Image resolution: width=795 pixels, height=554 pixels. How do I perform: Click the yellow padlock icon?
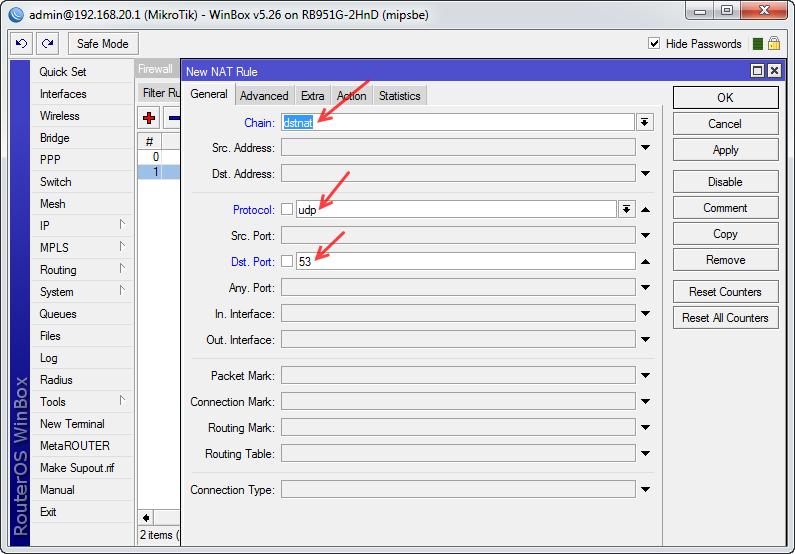pyautogui.click(x=774, y=44)
